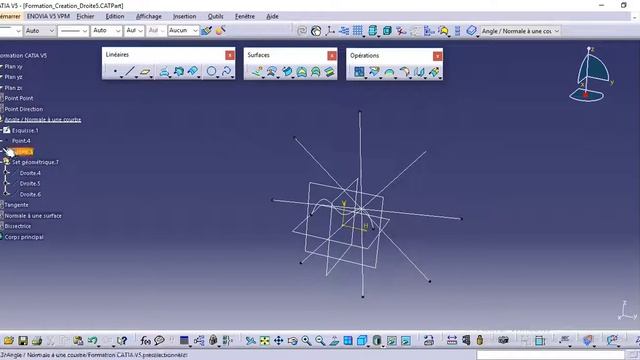640x360 pixels.
Task: Open the Aucun dropdown in graphic properties
Action: [x=183, y=31]
